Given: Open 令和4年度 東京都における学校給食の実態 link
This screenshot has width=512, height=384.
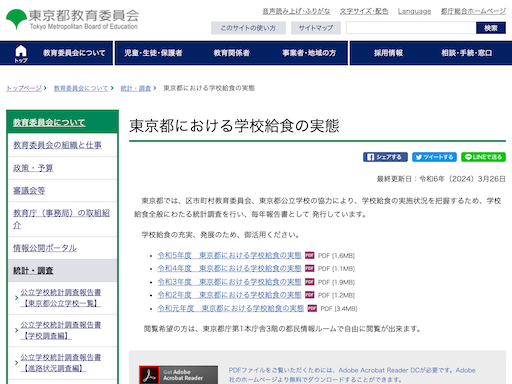Looking at the screenshot, I should (x=229, y=268).
